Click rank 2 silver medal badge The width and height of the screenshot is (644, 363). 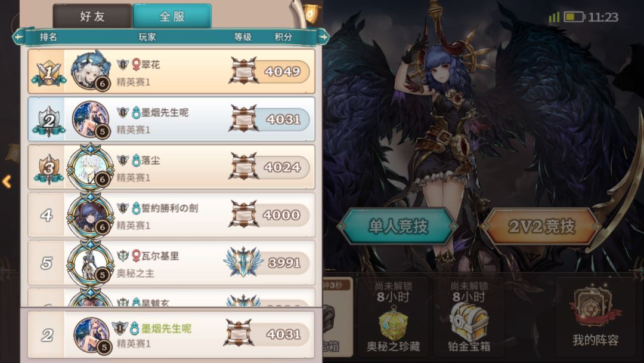[48, 121]
